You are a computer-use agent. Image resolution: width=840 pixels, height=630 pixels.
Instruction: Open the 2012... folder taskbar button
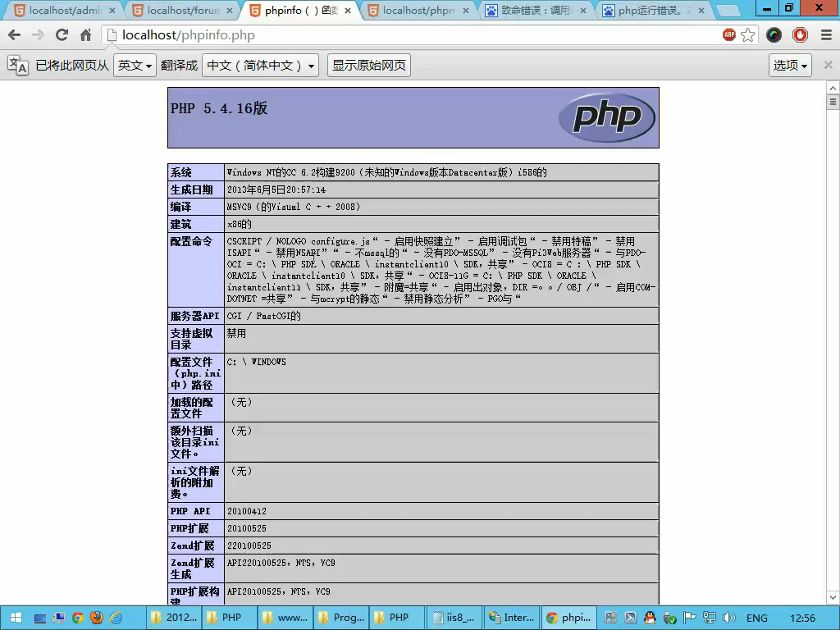[174, 618]
